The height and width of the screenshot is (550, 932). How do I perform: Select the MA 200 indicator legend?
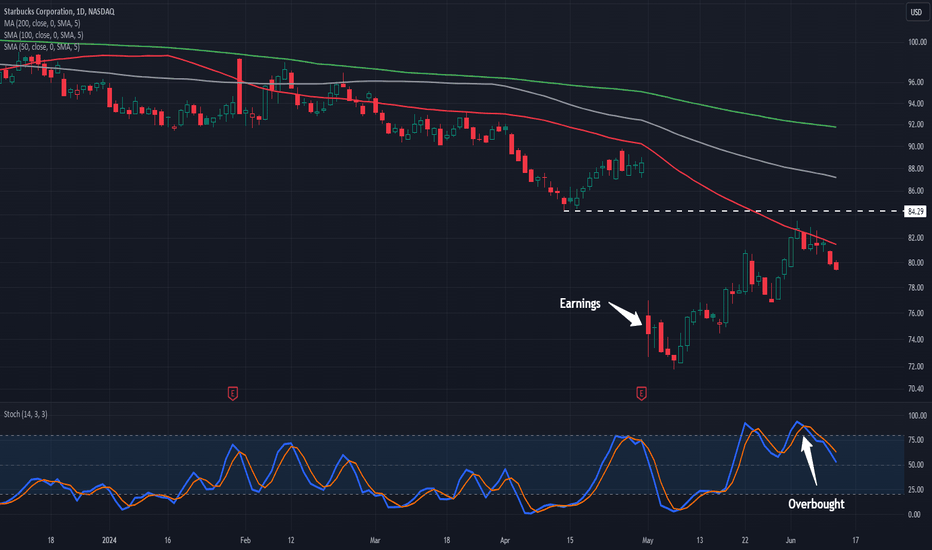click(42, 23)
